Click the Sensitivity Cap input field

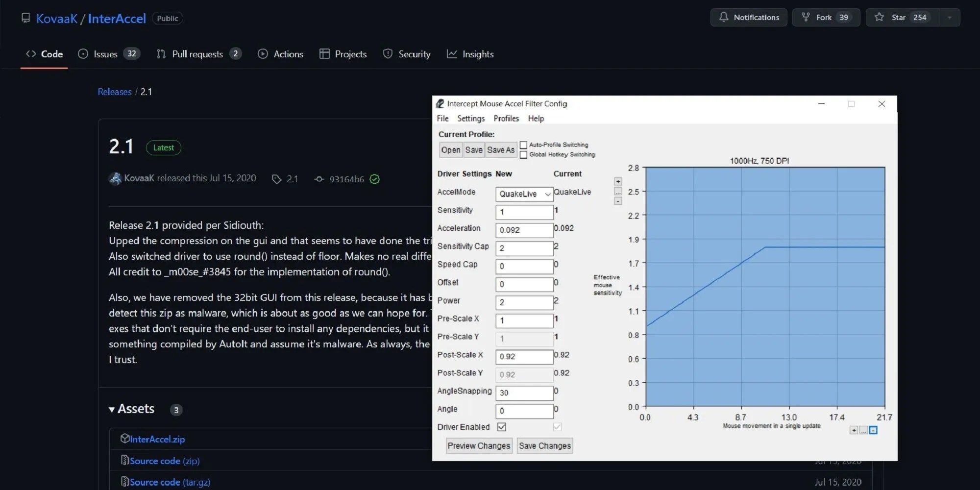[x=524, y=248]
